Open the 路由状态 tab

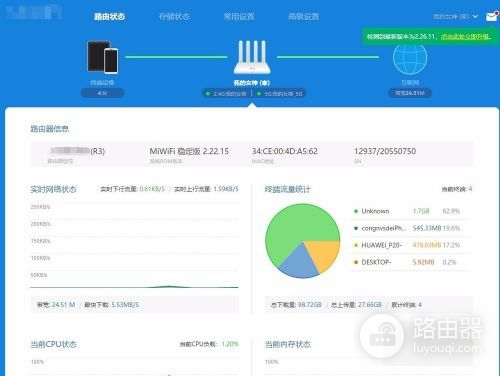tap(109, 16)
